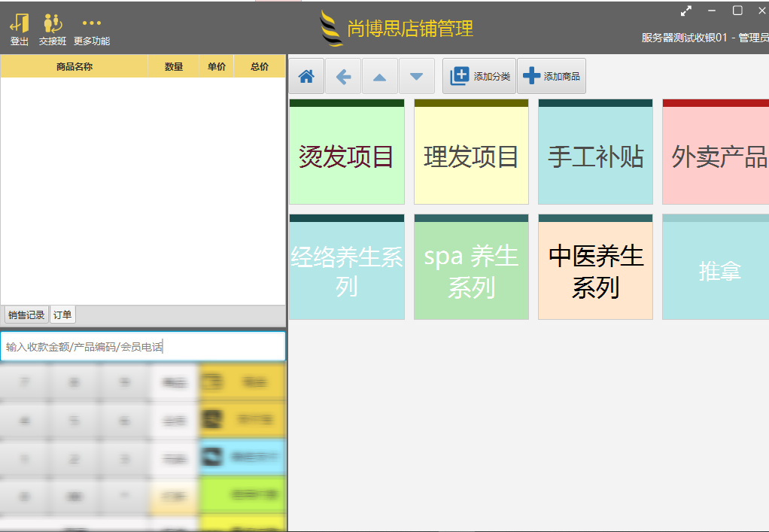Click the payment amount input field

click(143, 346)
